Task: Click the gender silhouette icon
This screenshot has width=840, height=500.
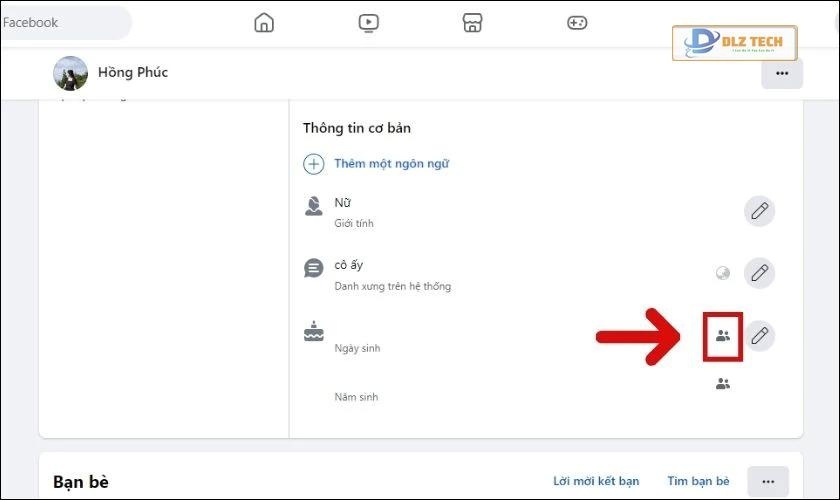Action: (313, 206)
